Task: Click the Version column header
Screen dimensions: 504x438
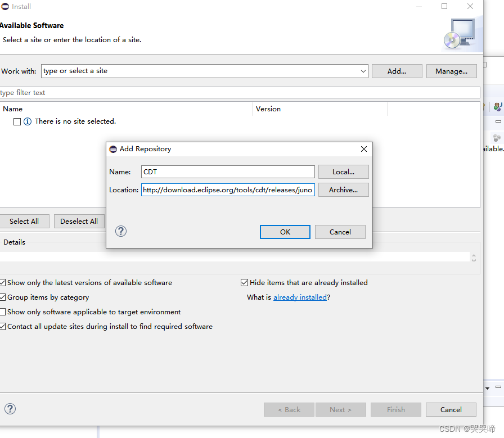Action: click(x=320, y=109)
